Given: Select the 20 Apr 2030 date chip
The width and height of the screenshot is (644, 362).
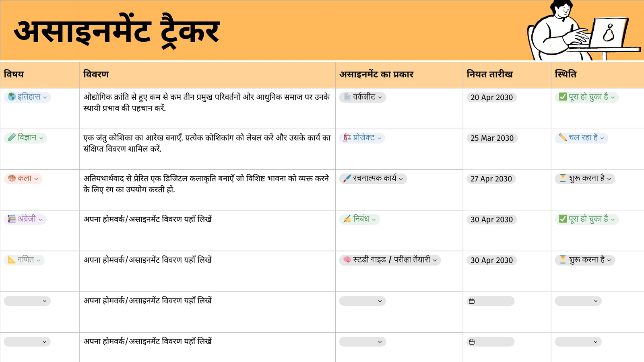Looking at the screenshot, I should [491, 97].
